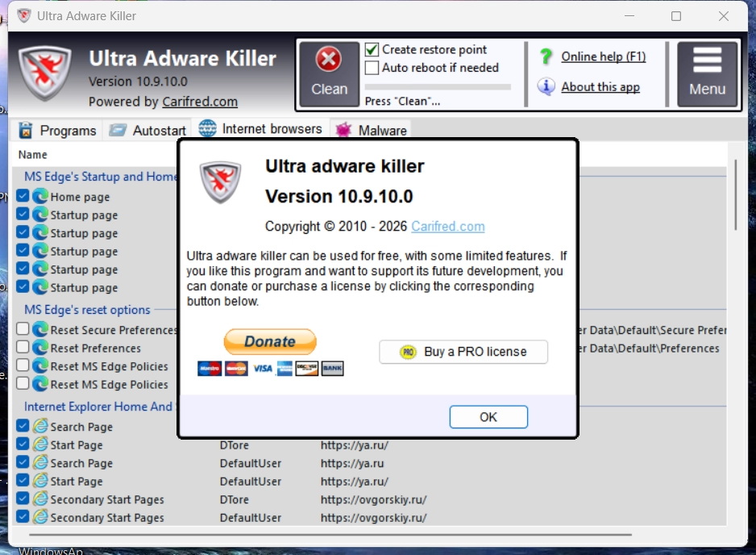Viewport: 756px width, 555px height.
Task: Click the MasterCard payment icon
Action: click(236, 368)
